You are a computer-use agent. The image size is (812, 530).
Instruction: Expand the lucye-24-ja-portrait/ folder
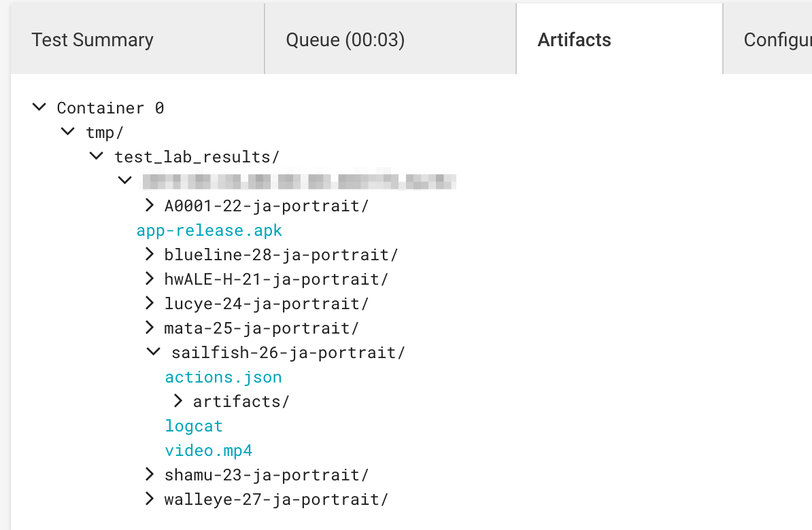pos(149,302)
